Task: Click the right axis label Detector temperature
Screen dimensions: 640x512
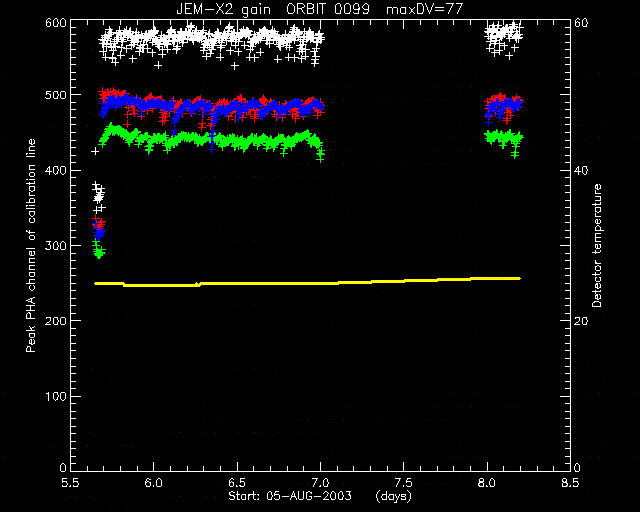Action: [597, 246]
